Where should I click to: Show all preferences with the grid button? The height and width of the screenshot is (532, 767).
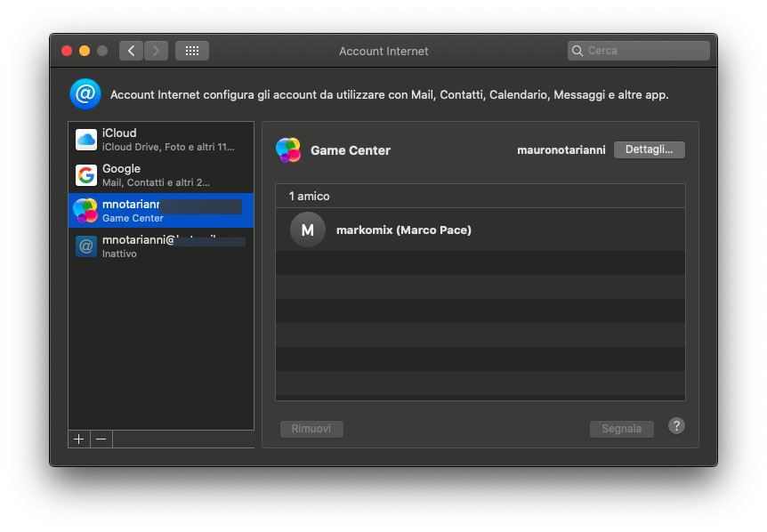(x=192, y=51)
